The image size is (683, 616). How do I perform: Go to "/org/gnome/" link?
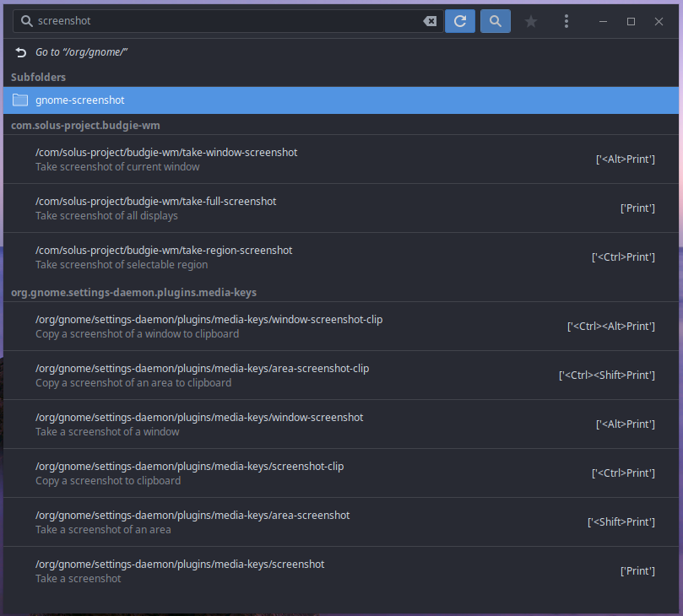[81, 52]
